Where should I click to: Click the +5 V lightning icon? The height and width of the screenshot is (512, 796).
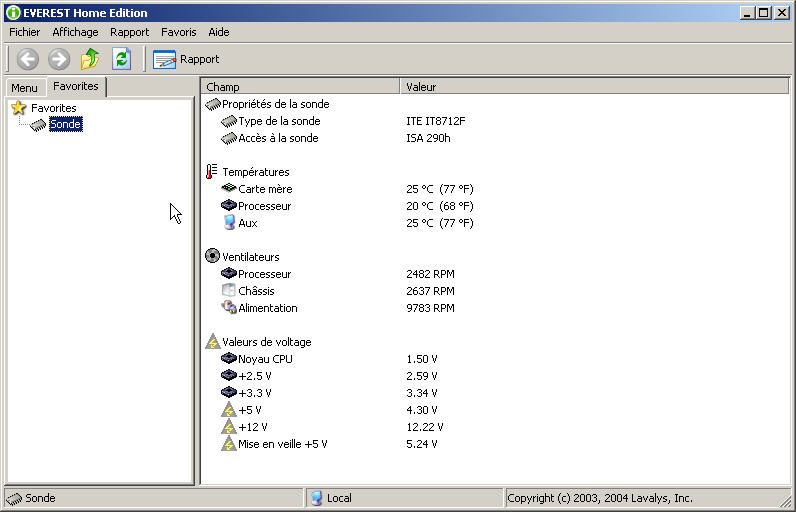pyautogui.click(x=229, y=409)
